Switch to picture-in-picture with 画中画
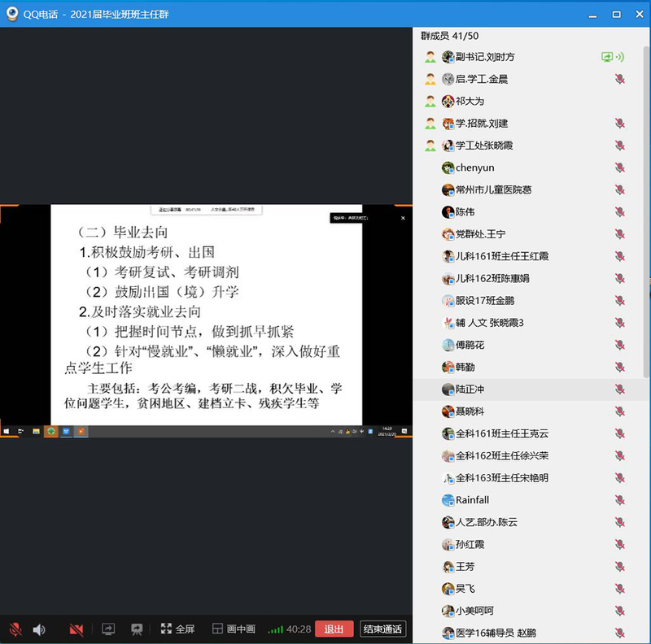 [234, 629]
